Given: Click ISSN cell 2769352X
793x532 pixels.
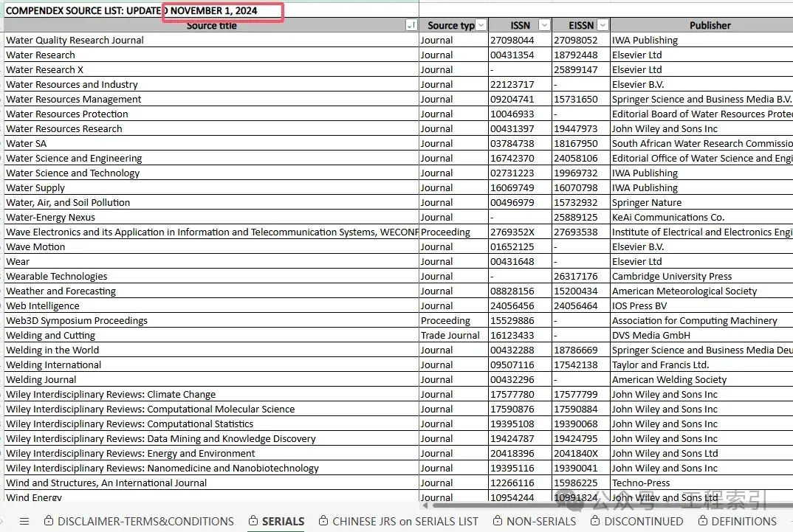Looking at the screenshot, I should tap(520, 232).
